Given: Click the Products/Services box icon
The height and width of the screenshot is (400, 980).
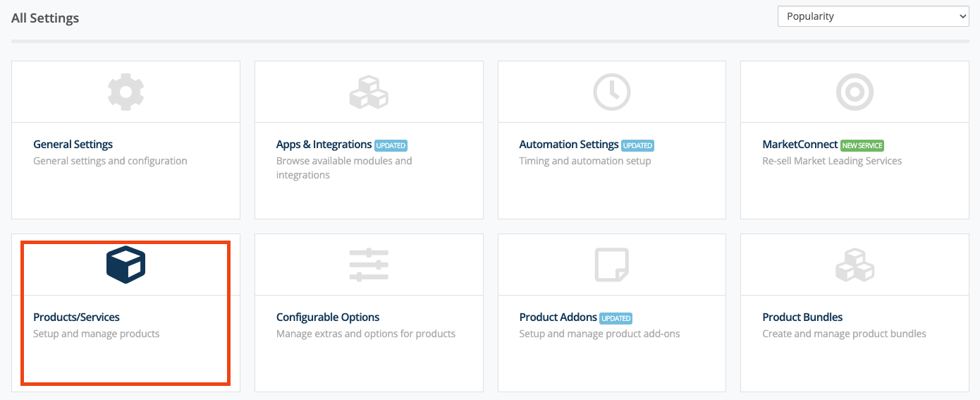Looking at the screenshot, I should pos(125,265).
